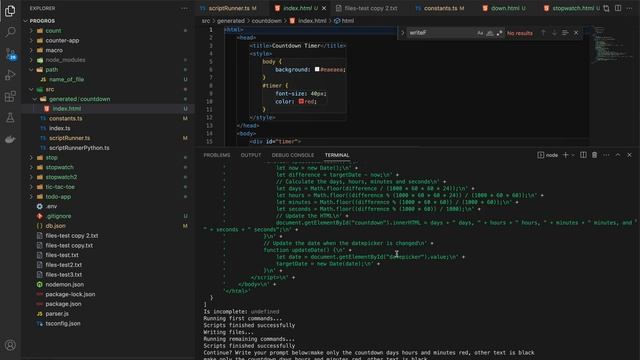Split the editor to the right

coord(618,8)
